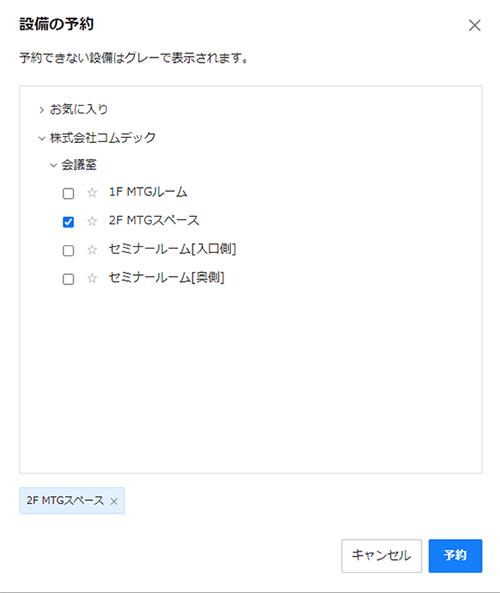The width and height of the screenshot is (500, 593).
Task: Uncheck the 2F MTGスペース checkbox
Action: 68,222
